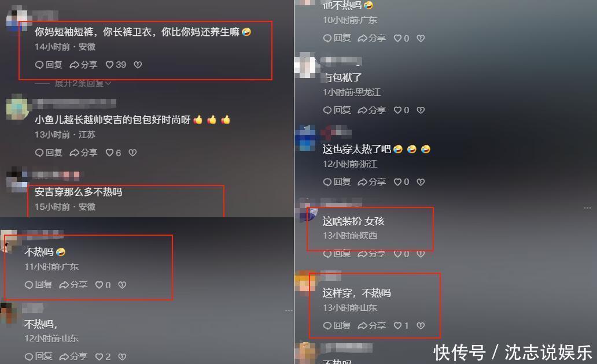Reply to the 黑龙江 1小时前 comment
597x364 pixels.
[337, 110]
